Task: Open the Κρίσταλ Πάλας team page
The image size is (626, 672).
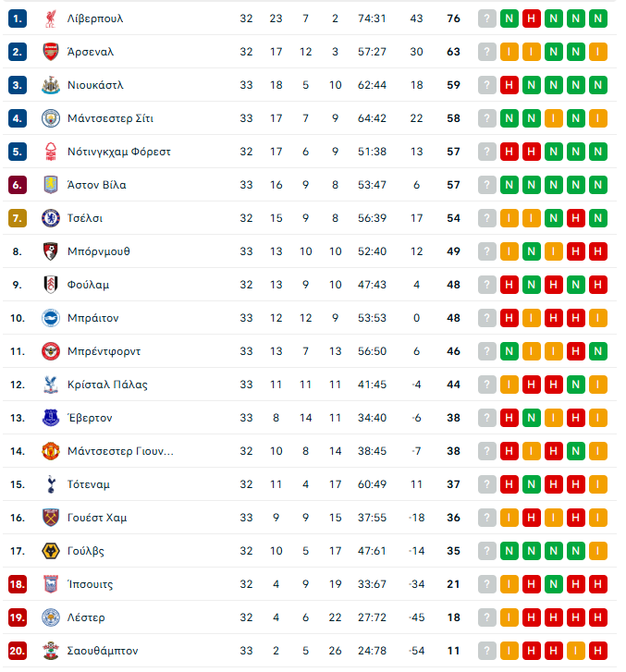Action: [x=107, y=385]
